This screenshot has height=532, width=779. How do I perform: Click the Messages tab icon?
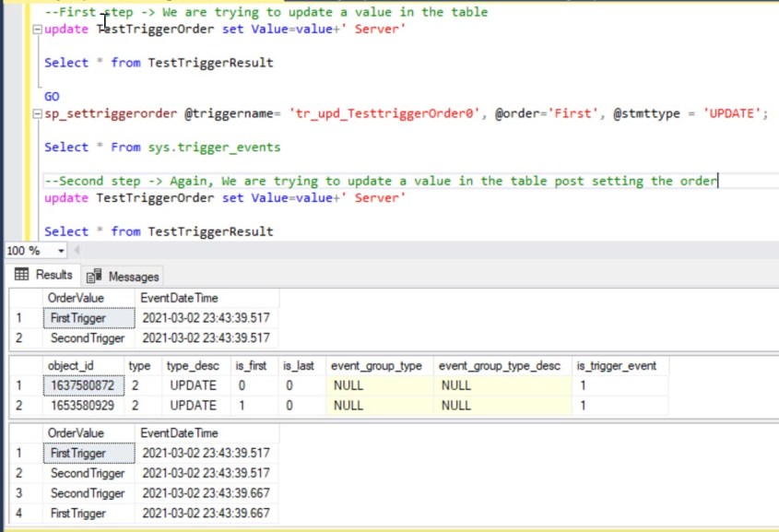pyautogui.click(x=93, y=276)
